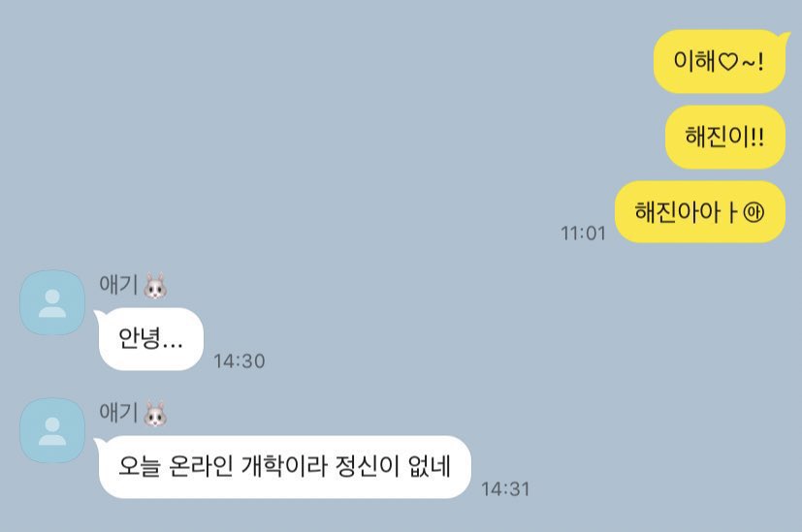Click rabbit emoji above the 오늘 온라인 bubble
The image size is (802, 532).
155,414
